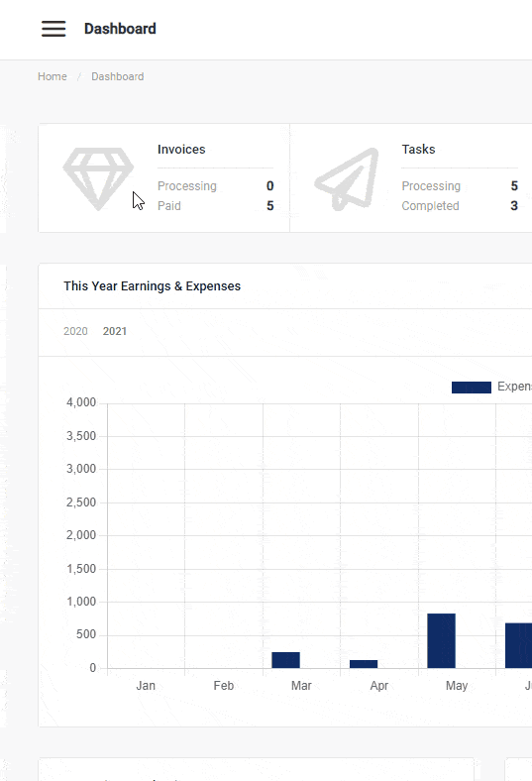Screen dimensions: 532x781
Task: Click the Invoices Paid label
Action: pos(169,206)
